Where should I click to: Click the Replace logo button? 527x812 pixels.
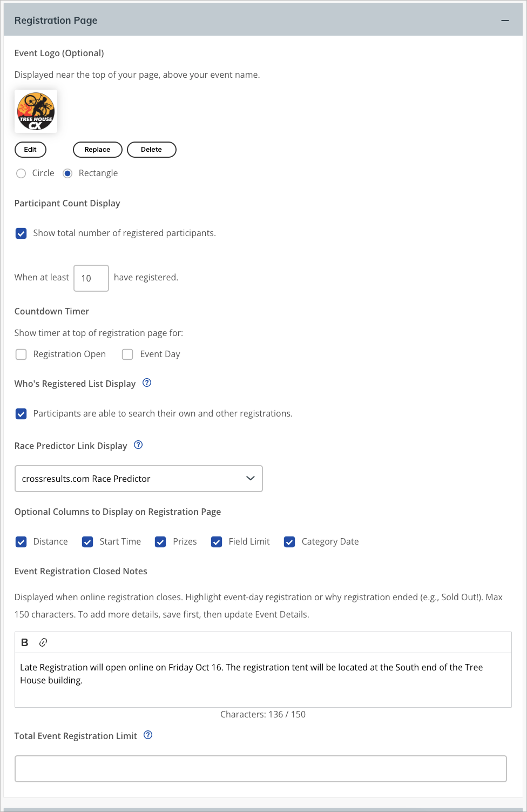tap(97, 150)
